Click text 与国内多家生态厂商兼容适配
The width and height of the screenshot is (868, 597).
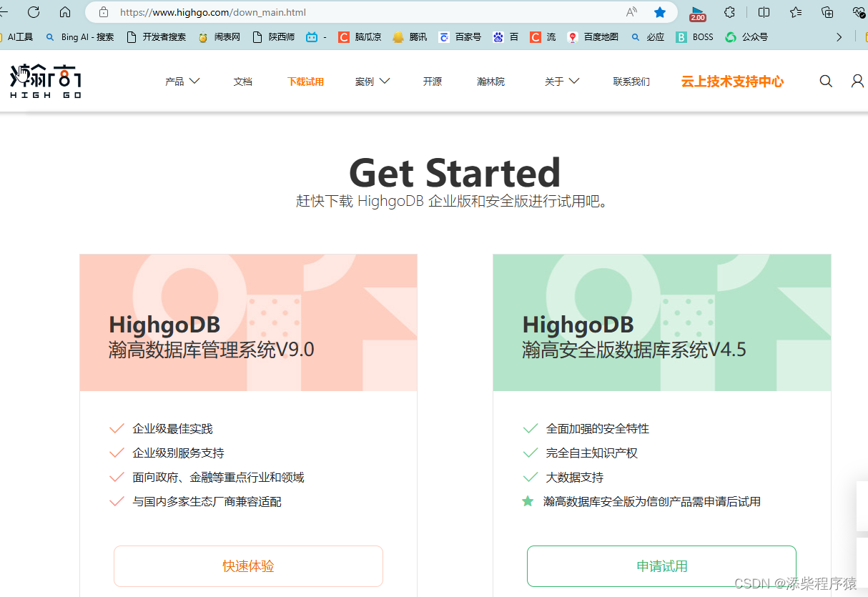pos(207,502)
